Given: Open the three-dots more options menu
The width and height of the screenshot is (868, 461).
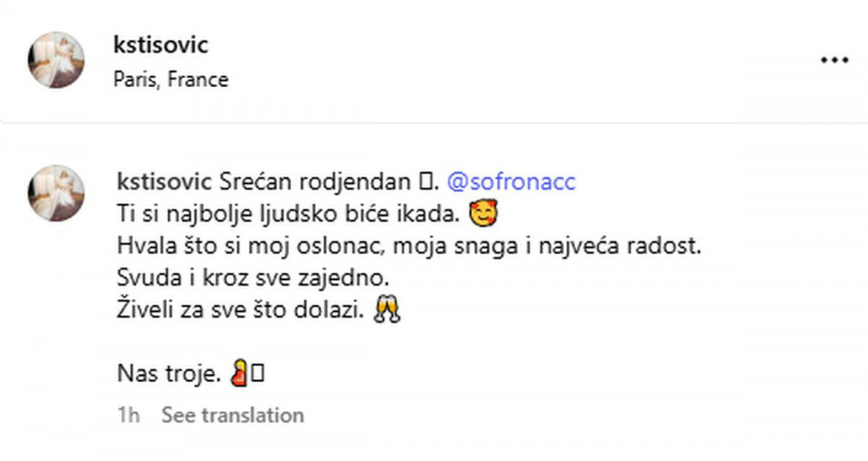Looking at the screenshot, I should (833, 60).
